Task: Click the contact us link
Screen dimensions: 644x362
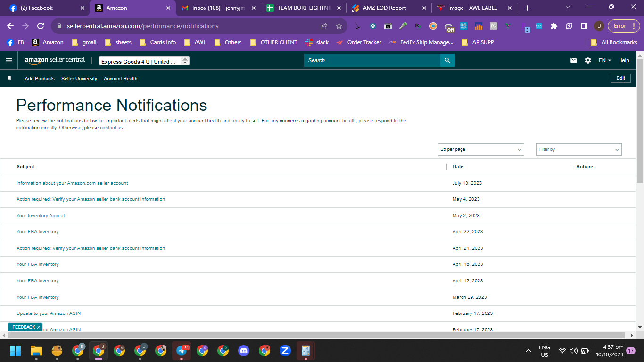Action: click(111, 128)
